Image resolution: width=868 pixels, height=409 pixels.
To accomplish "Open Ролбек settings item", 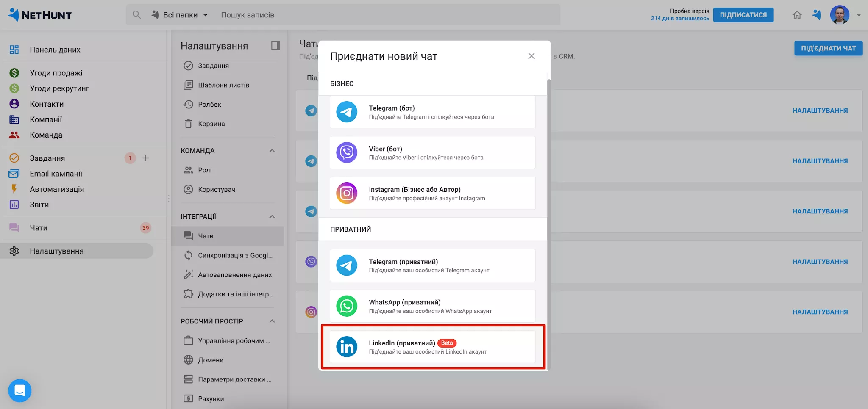I will 209,105.
